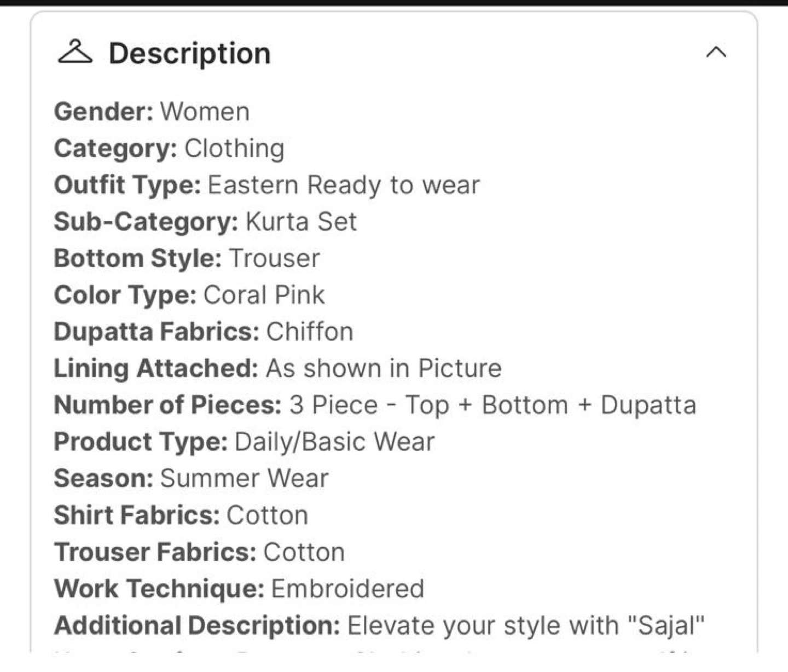
Task: Click the As shown in Picture text
Action: [x=384, y=369]
